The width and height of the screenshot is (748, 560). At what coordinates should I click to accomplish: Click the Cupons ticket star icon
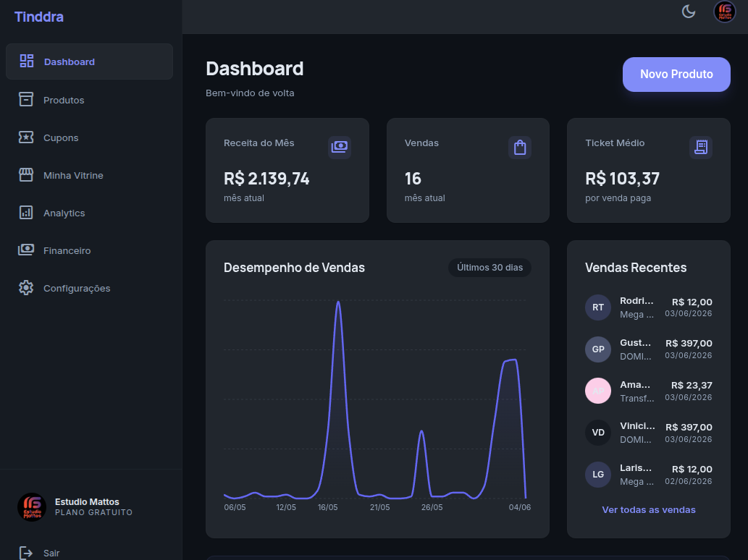[26, 137]
